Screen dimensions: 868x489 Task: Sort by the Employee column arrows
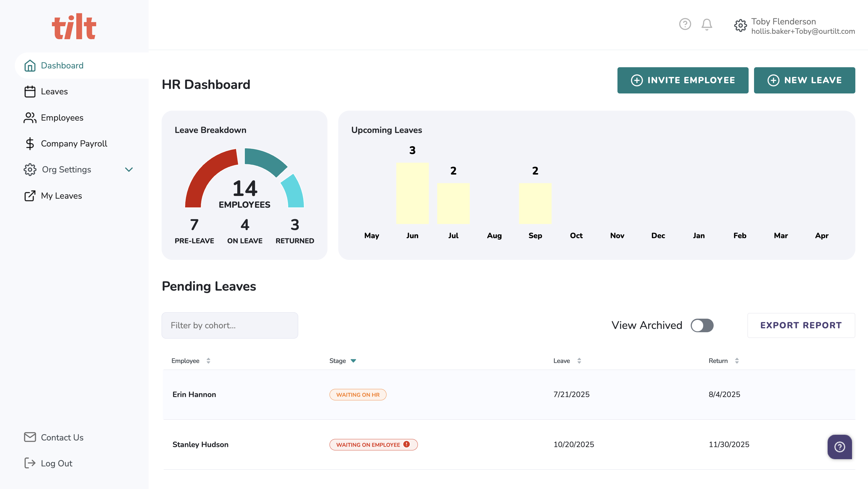point(208,361)
